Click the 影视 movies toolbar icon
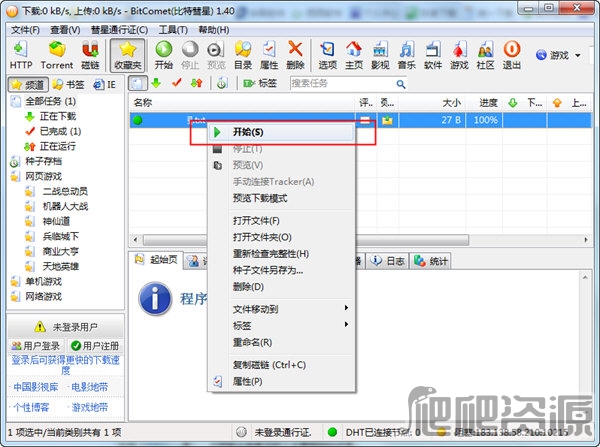 (x=379, y=54)
